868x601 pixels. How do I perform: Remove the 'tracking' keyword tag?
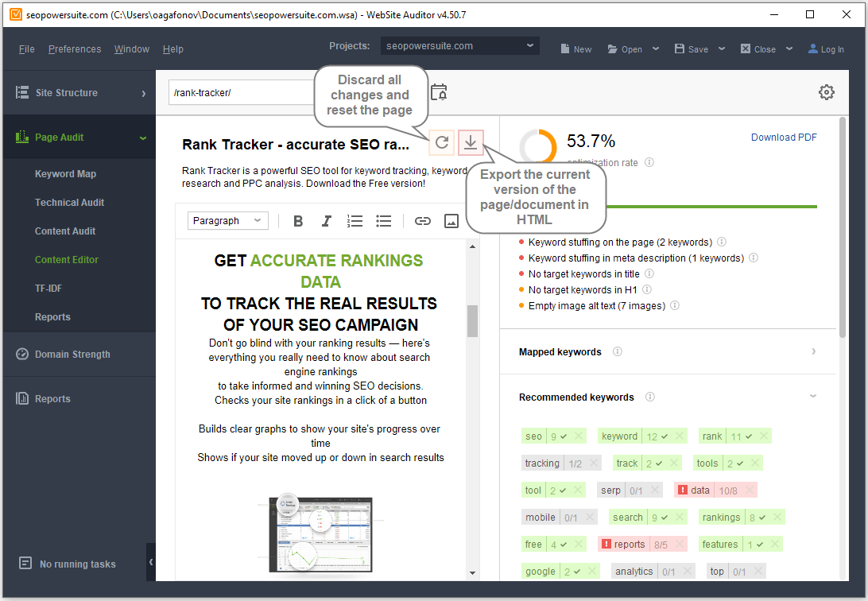tap(593, 463)
